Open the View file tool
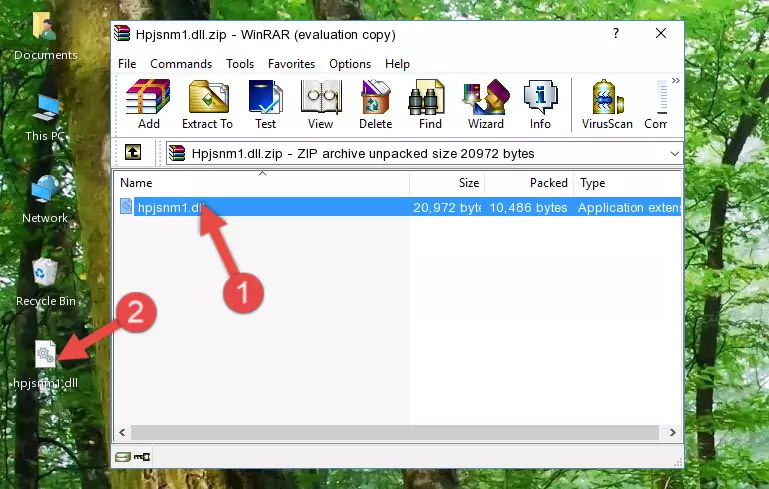This screenshot has width=769, height=489. pos(321,104)
